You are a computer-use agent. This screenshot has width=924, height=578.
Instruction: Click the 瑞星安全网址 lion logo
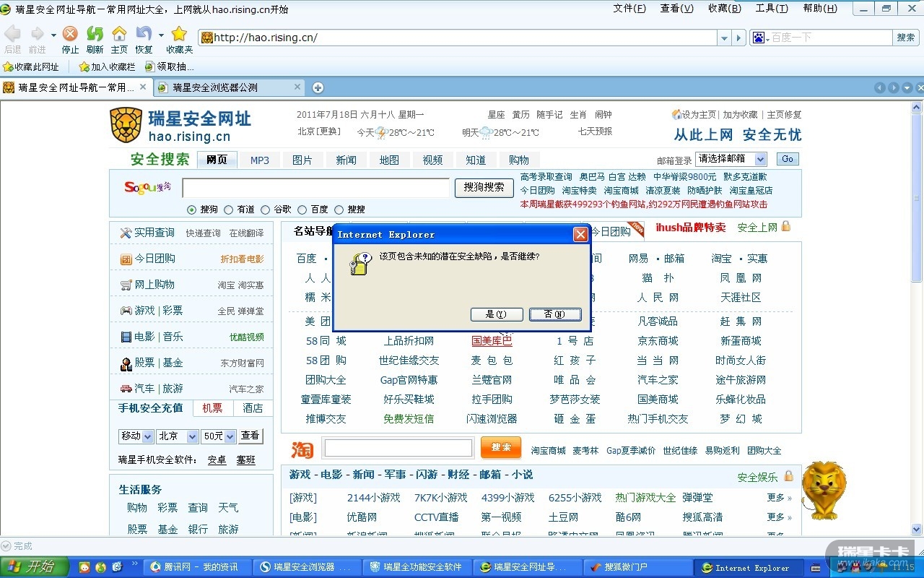(126, 125)
